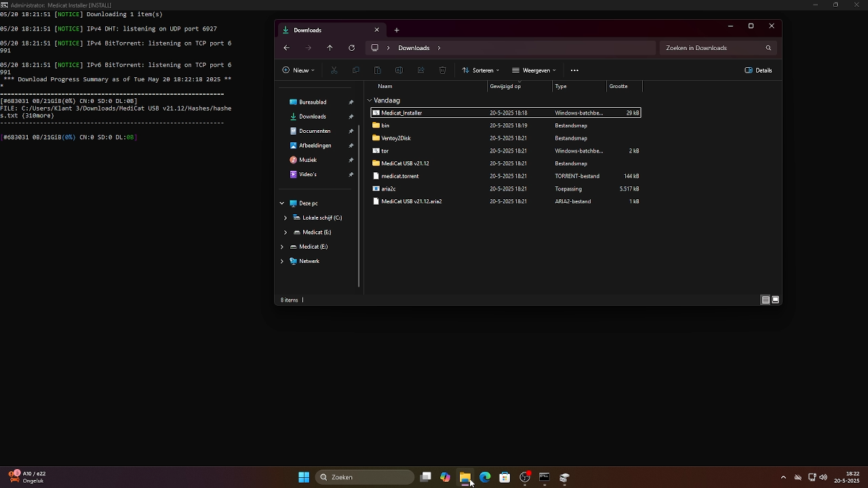
Task: Collapse the Vandaag group
Action: [x=370, y=100]
